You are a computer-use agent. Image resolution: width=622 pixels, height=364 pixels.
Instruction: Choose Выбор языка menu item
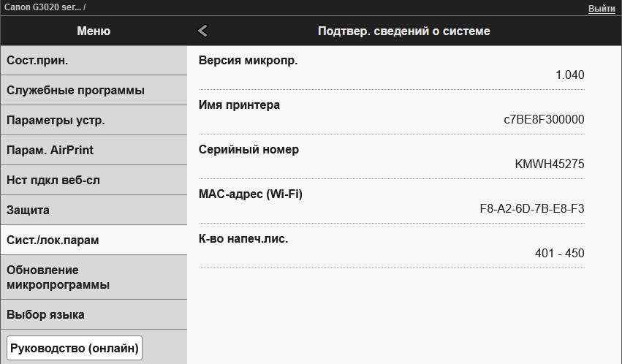(93, 315)
